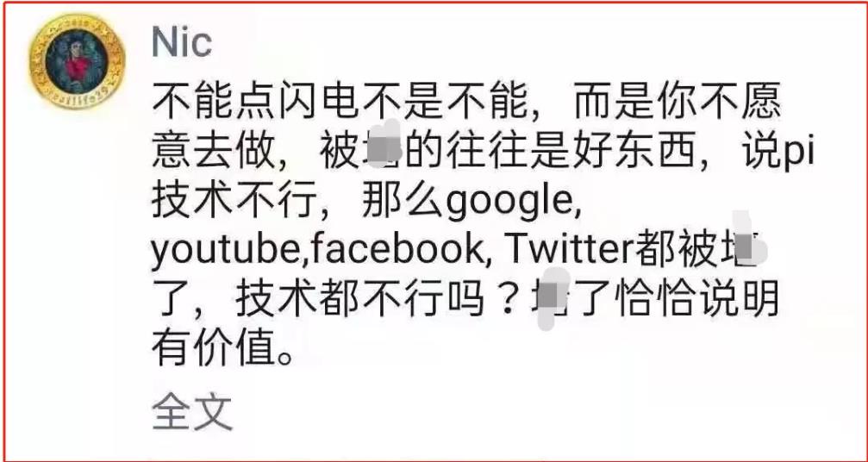Image resolution: width=868 pixels, height=462 pixels.
Task: Tap the username Nic
Action: (x=182, y=42)
